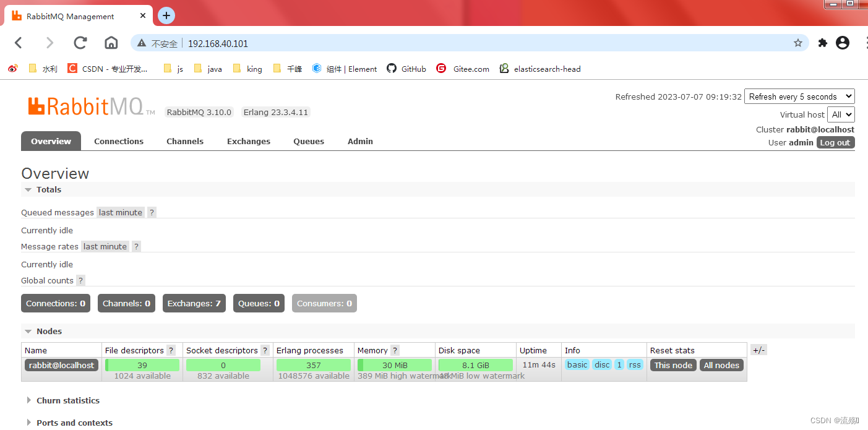The height and width of the screenshot is (430, 868).
Task: Click the Connections: 0 count button
Action: coord(56,303)
